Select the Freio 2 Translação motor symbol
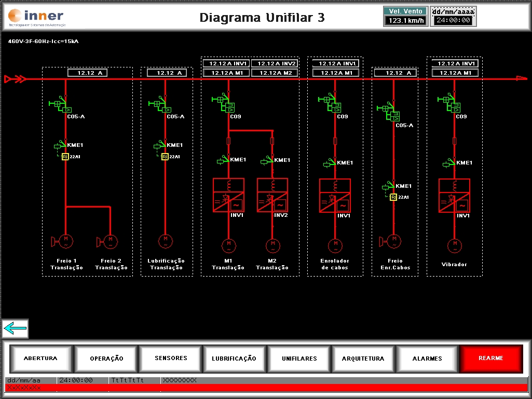This screenshot has width=532, height=399. (x=110, y=240)
